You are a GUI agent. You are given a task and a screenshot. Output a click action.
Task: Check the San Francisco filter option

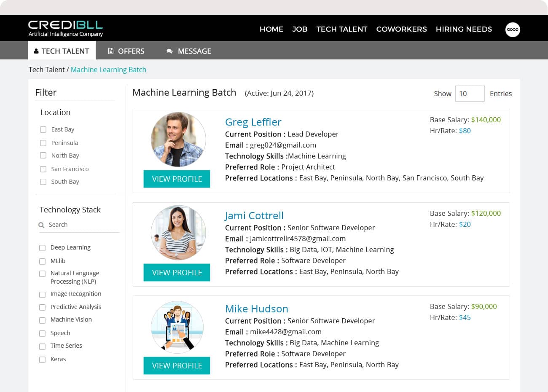coord(43,169)
